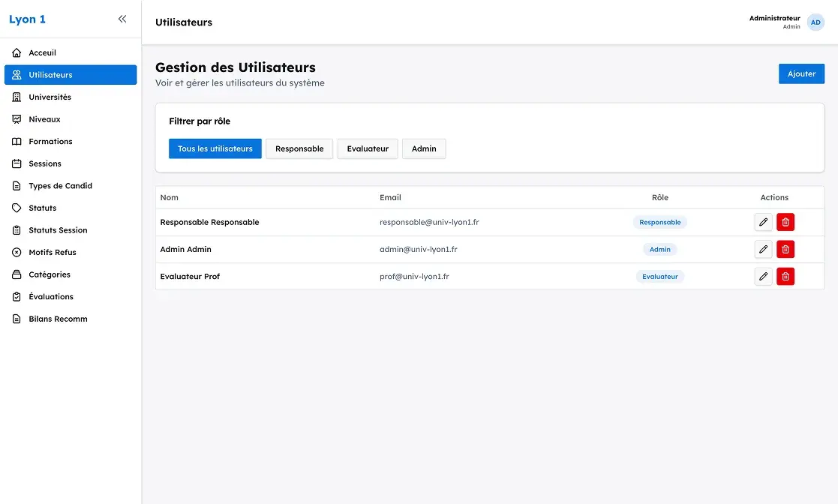Collapse the sidebar with double chevron icon
Screen dimensions: 838x504
coord(122,19)
